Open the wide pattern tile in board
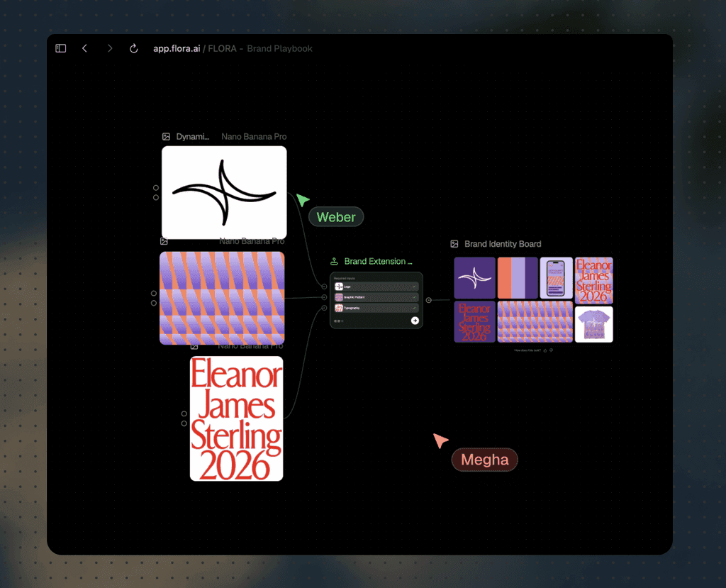This screenshot has height=588, width=726. pyautogui.click(x=535, y=322)
